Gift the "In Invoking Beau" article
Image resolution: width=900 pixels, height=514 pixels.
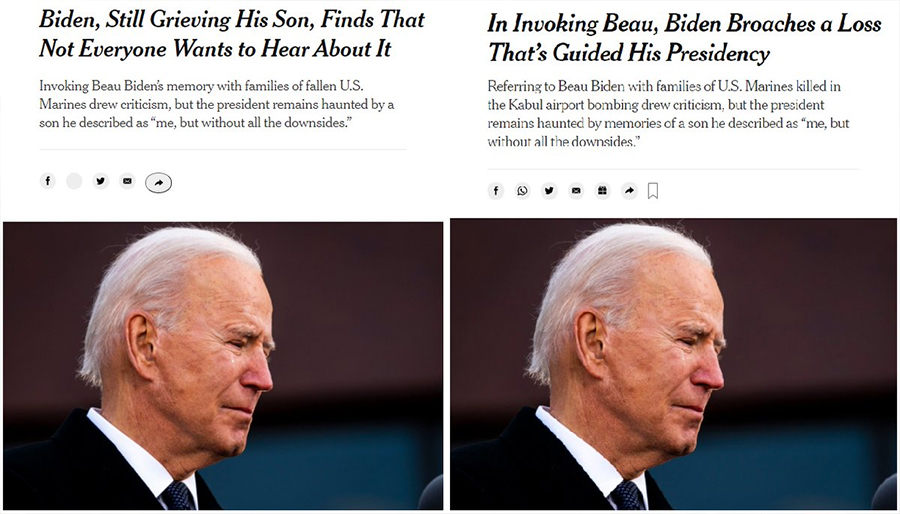coord(602,191)
